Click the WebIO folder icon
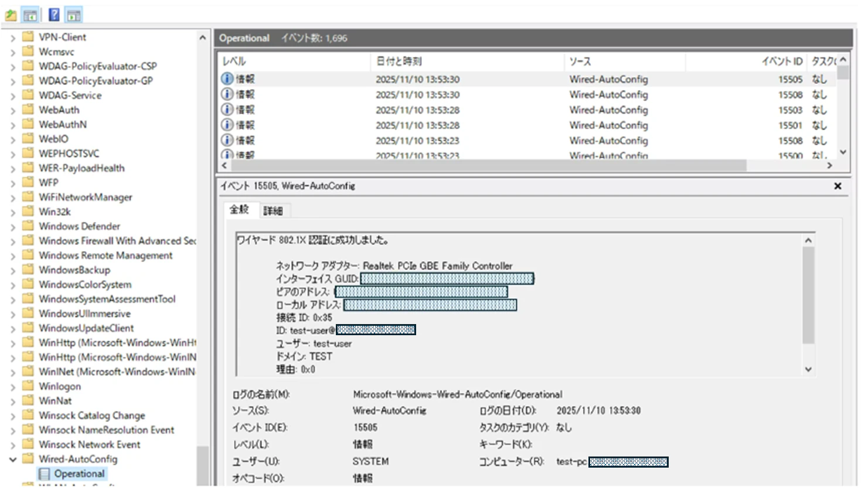The image size is (868, 494). [x=28, y=138]
